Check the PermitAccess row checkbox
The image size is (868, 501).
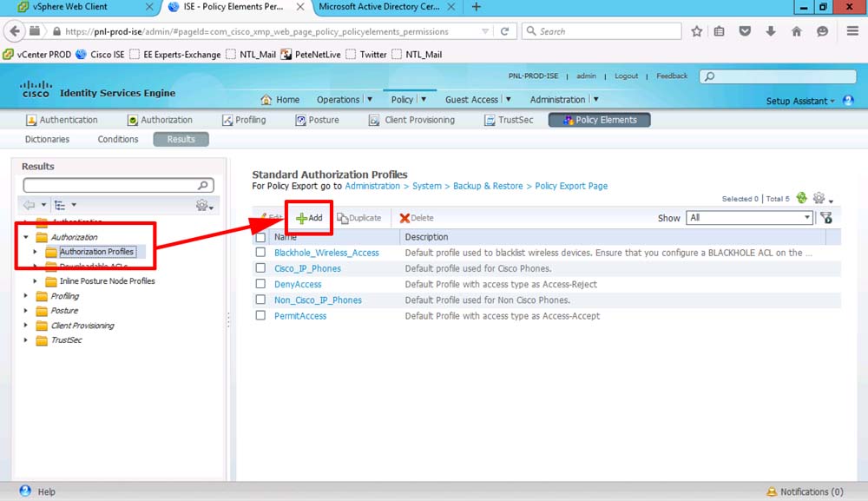(x=260, y=315)
